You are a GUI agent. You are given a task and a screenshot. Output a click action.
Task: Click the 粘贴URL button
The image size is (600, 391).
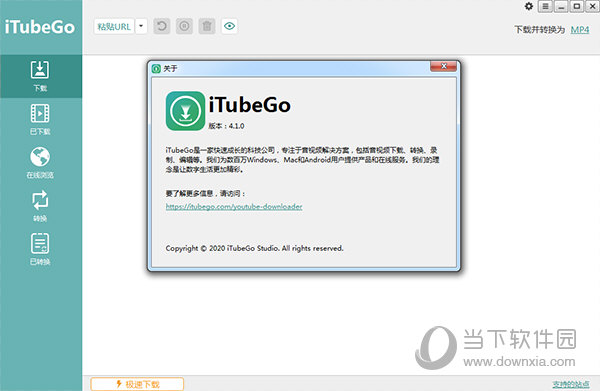(x=114, y=26)
